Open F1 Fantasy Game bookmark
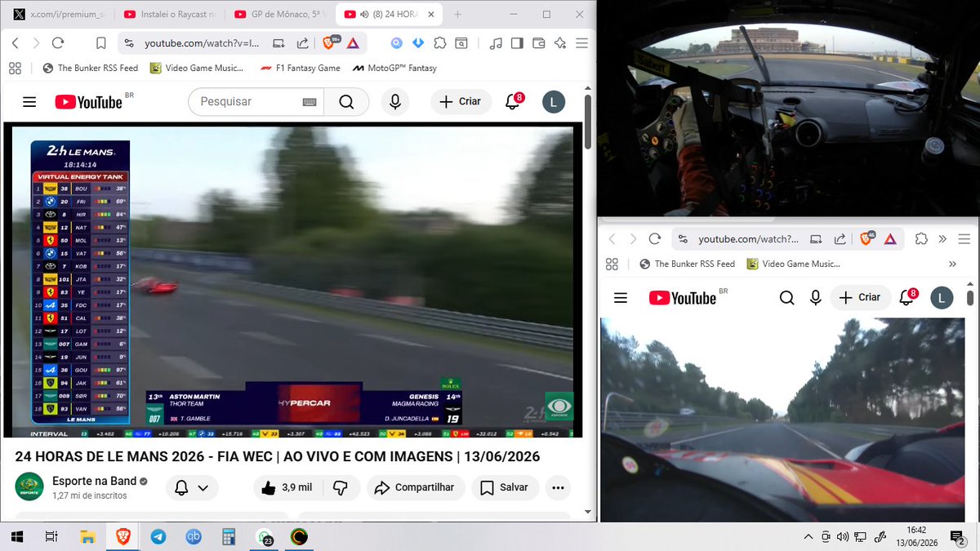Viewport: 980px width, 551px height. [x=300, y=68]
